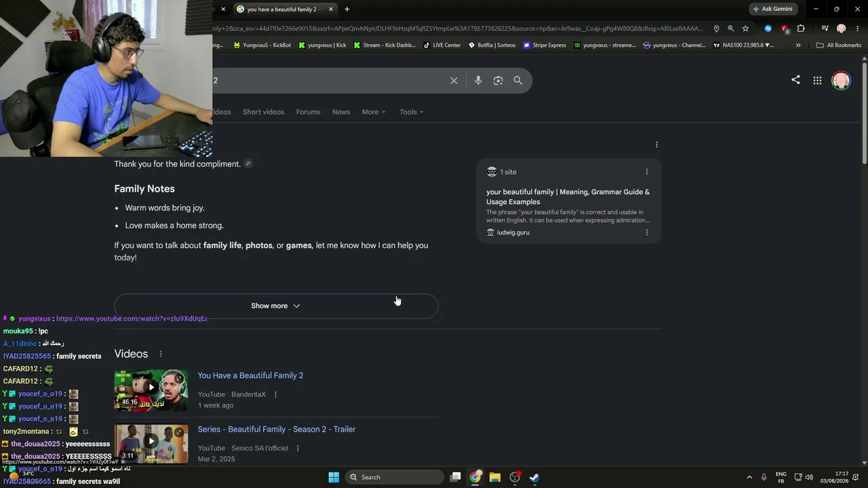This screenshot has height=488, width=868.
Task: Open AI overview three-dot options
Action: click(x=656, y=144)
